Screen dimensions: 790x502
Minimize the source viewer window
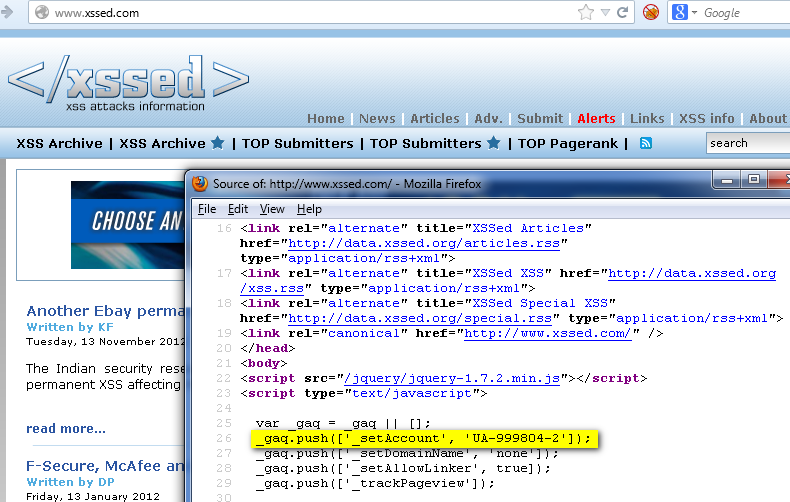coord(727,180)
